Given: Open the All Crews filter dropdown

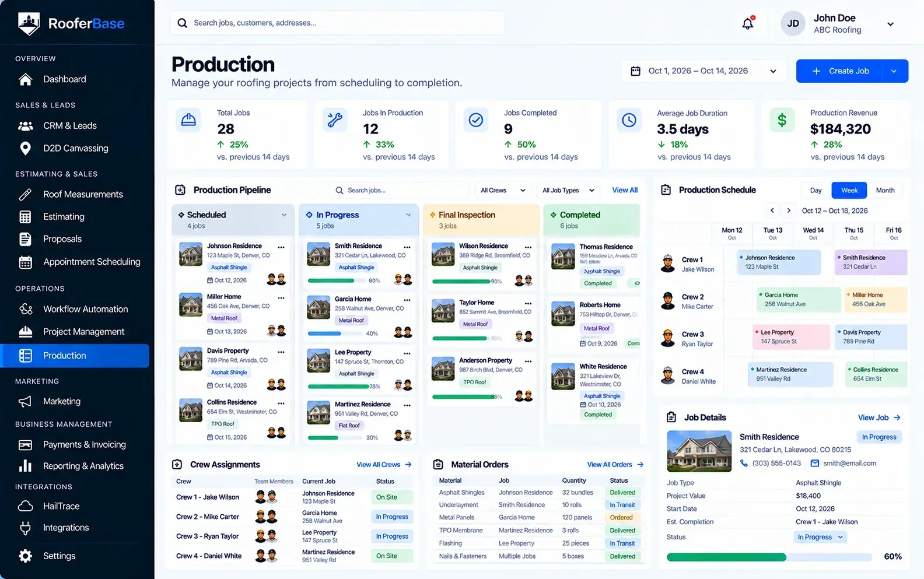Looking at the screenshot, I should [503, 191].
